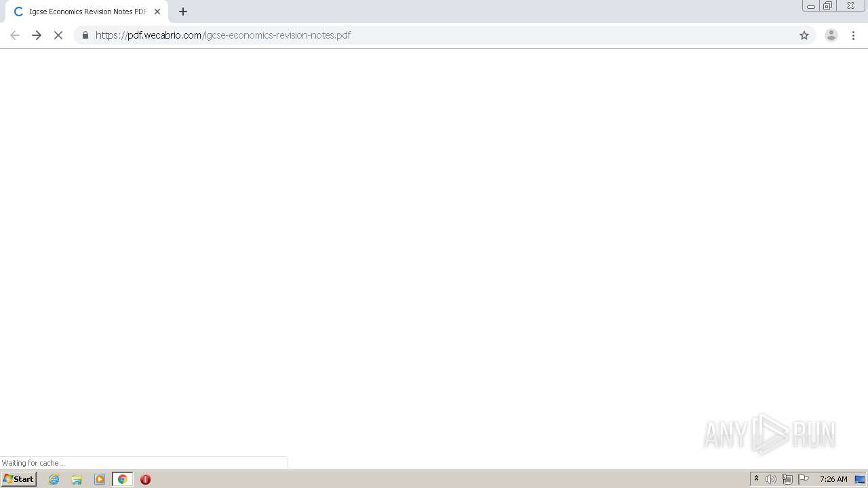Open the Chrome profile avatar
The width and height of the screenshot is (868, 488).
click(831, 35)
